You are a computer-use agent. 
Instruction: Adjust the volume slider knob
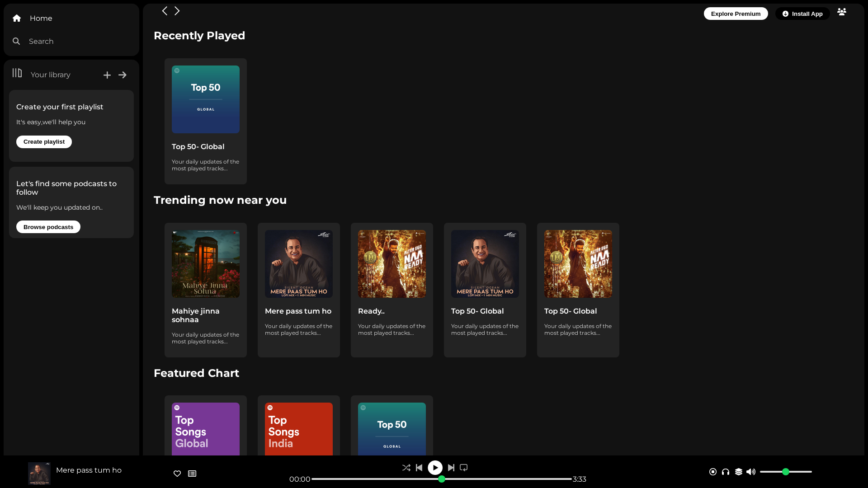point(786,472)
